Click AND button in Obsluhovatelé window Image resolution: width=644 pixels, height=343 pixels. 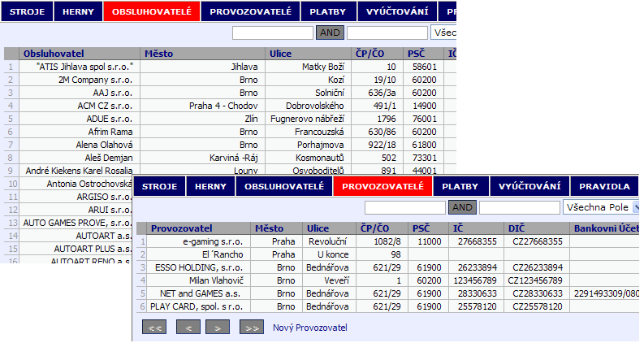330,33
